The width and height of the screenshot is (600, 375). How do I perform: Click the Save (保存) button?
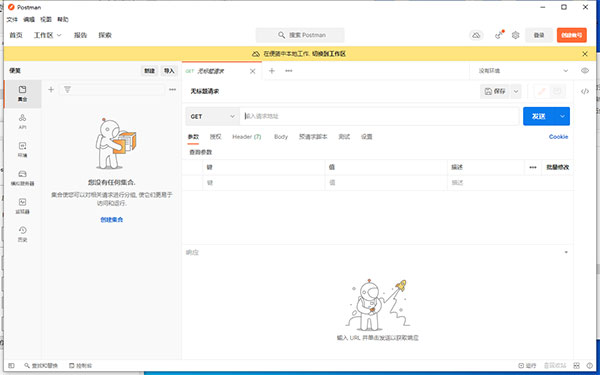tap(495, 91)
